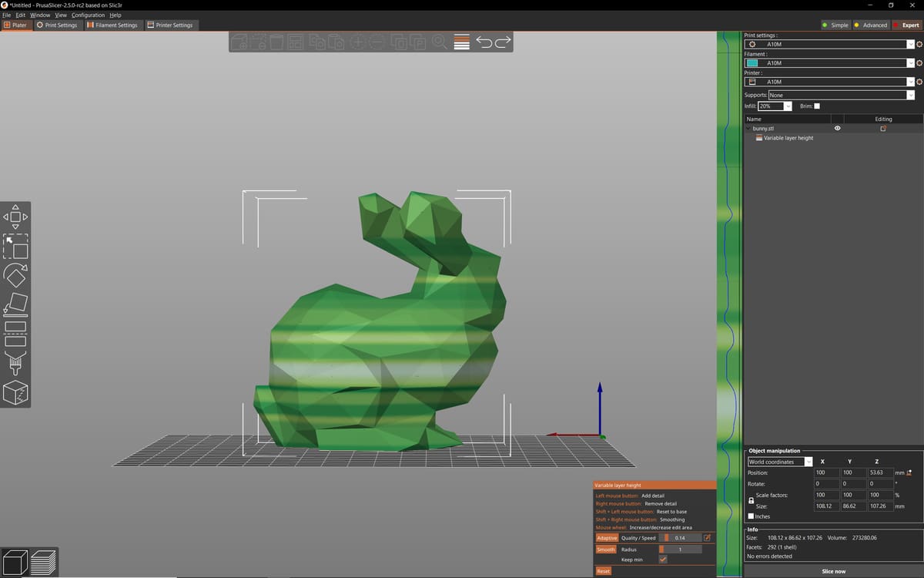Switch to layers preview view
The image size is (924, 578).
(x=44, y=562)
